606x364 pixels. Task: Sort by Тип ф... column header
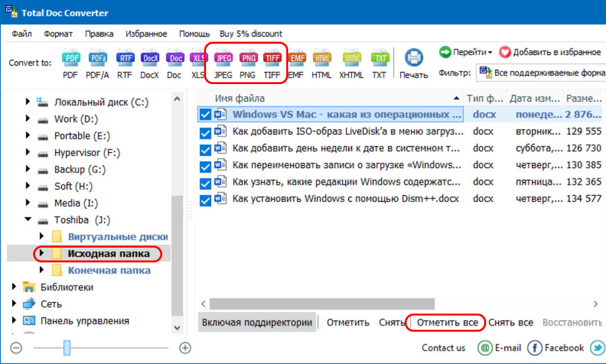coord(484,98)
